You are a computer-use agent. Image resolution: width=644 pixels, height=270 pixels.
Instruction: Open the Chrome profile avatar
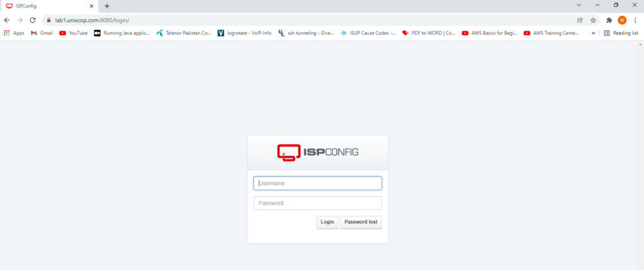[x=622, y=20]
